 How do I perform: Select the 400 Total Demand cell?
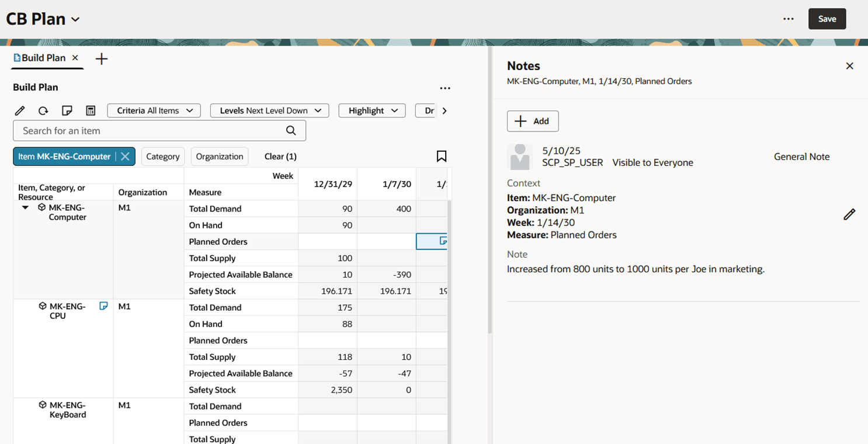tap(387, 209)
